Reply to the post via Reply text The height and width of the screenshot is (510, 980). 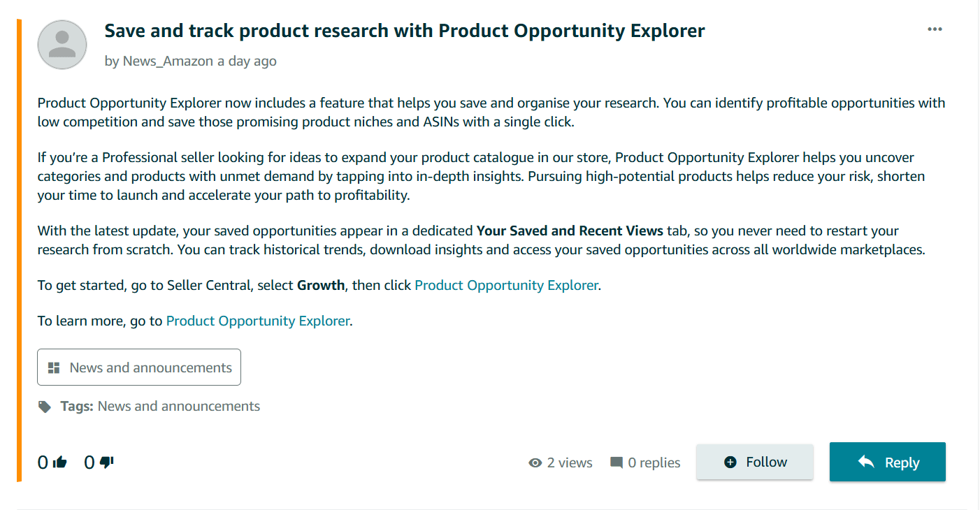[902, 462]
